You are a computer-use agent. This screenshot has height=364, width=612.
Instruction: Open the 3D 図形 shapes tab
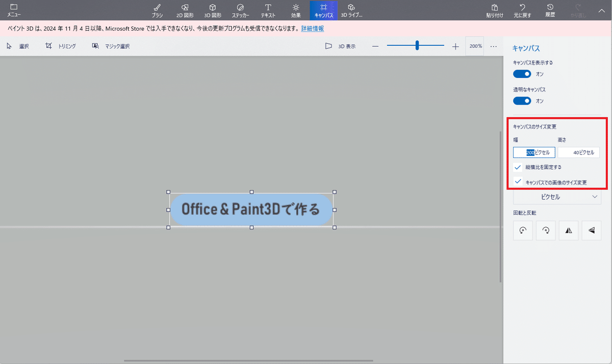click(x=213, y=10)
